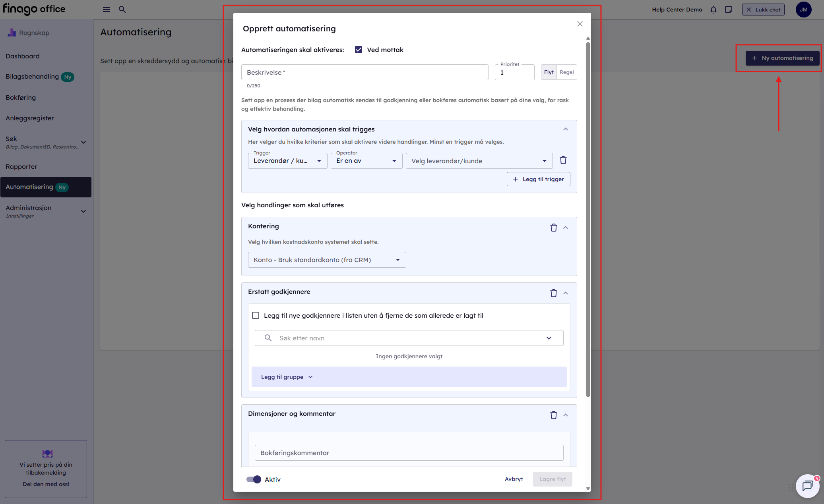The height and width of the screenshot is (504, 824).
Task: Open the notifications bell
Action: [713, 10]
